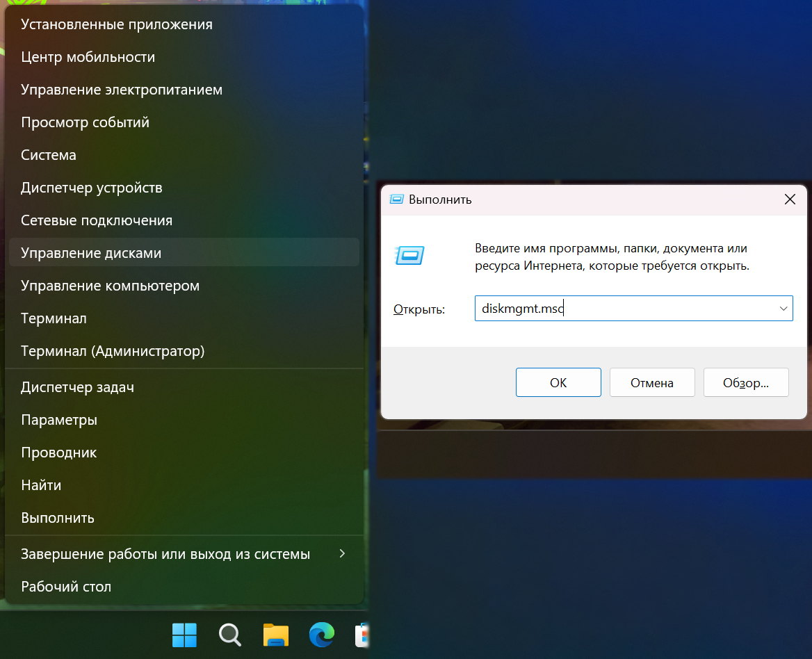Click the Run icon in dialog title bar
Viewport: 812px width, 659px height.
click(397, 200)
